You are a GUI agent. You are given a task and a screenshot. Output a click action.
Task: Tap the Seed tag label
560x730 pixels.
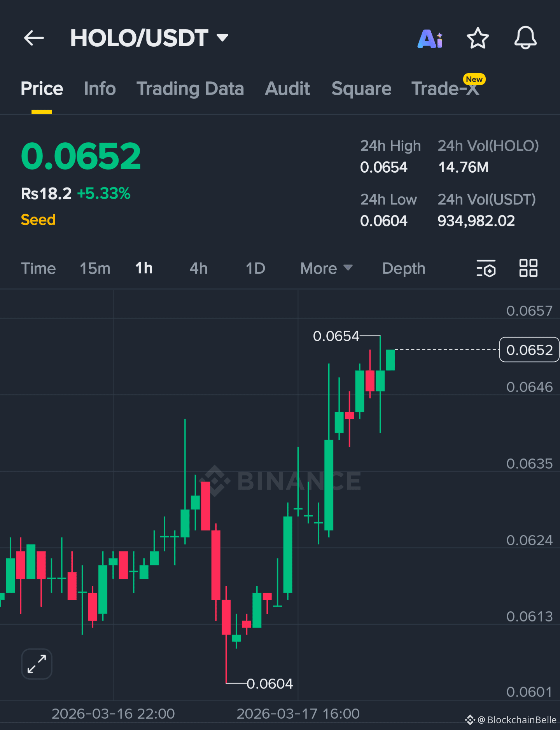[38, 220]
